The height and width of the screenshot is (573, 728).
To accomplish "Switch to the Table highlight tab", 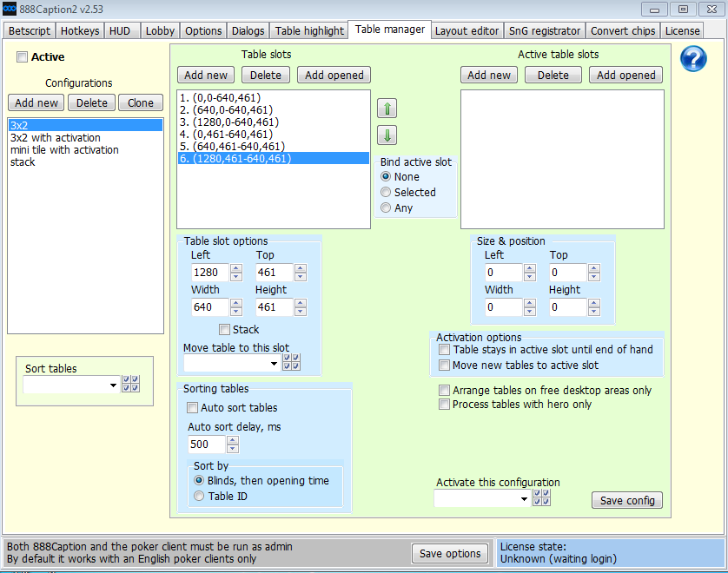I will [x=309, y=31].
